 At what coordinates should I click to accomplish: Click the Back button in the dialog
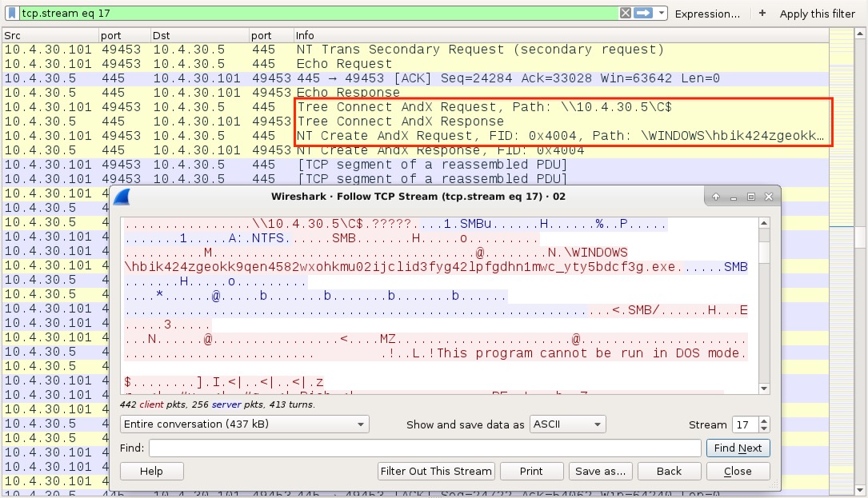pos(670,471)
